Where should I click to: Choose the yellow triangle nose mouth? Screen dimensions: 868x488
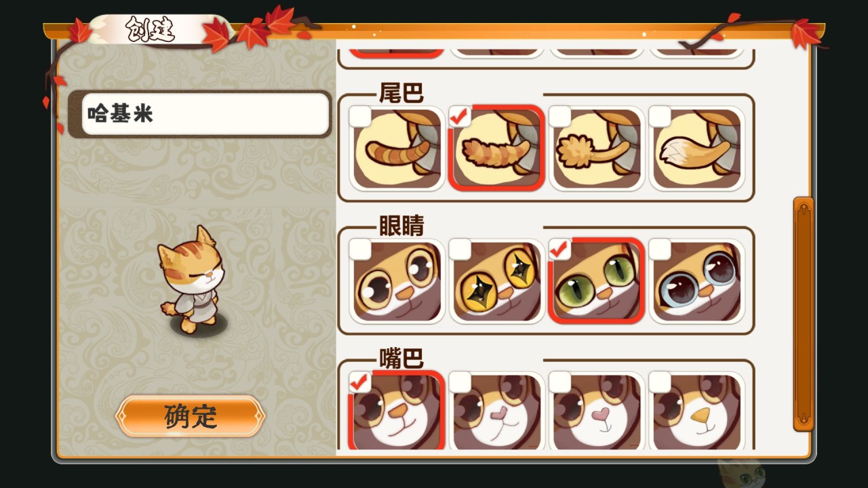(697, 410)
